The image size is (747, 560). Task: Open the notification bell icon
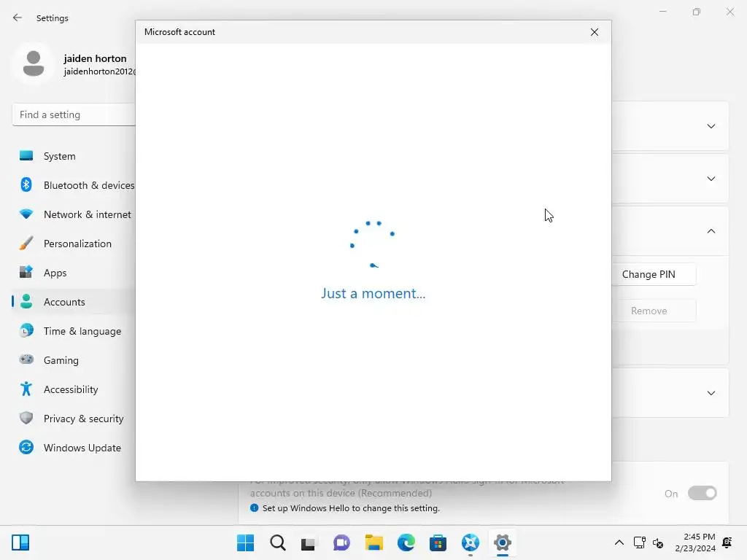coord(727,542)
